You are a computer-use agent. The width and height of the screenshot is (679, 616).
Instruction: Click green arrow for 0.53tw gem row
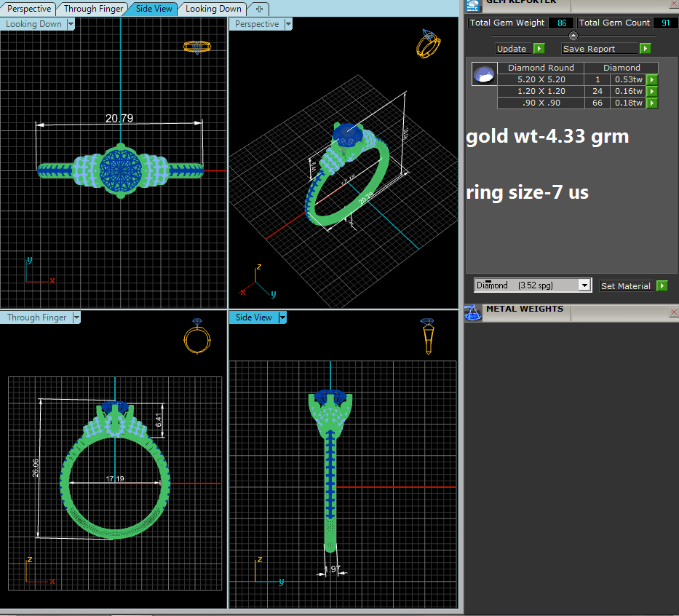652,79
